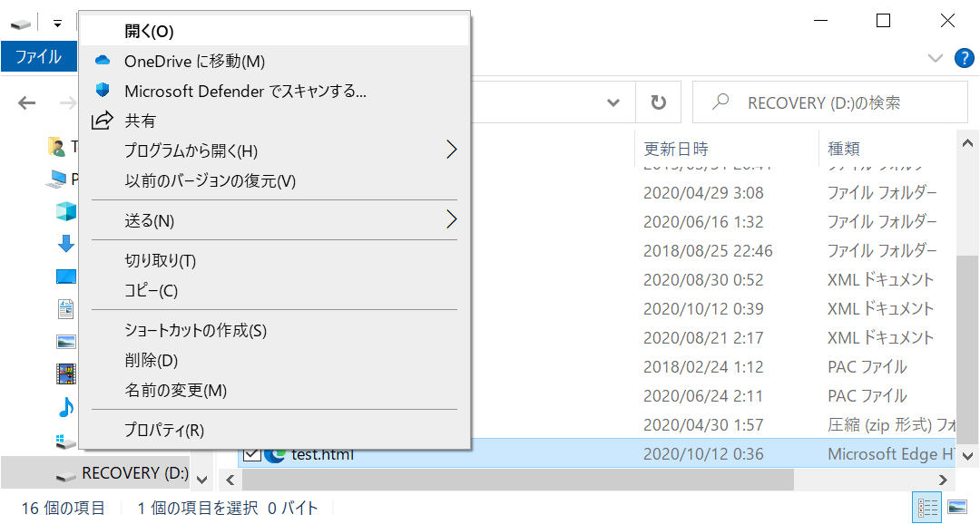Open Help via question mark icon

tap(965, 58)
